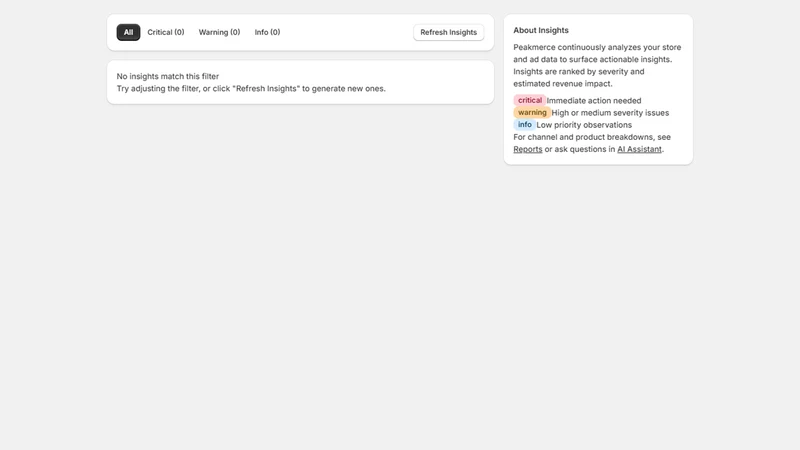
Task: Click the "Try adjusting the filter" hint text
Action: (x=251, y=88)
